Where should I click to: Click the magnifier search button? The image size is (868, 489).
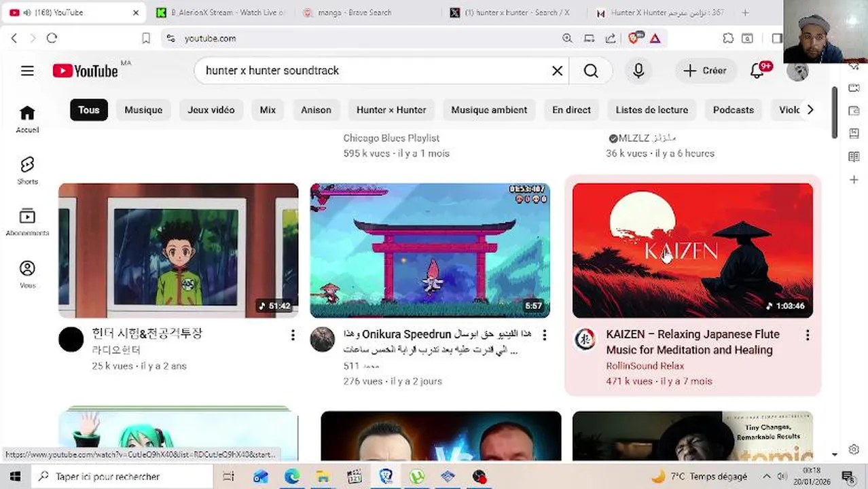(x=591, y=71)
